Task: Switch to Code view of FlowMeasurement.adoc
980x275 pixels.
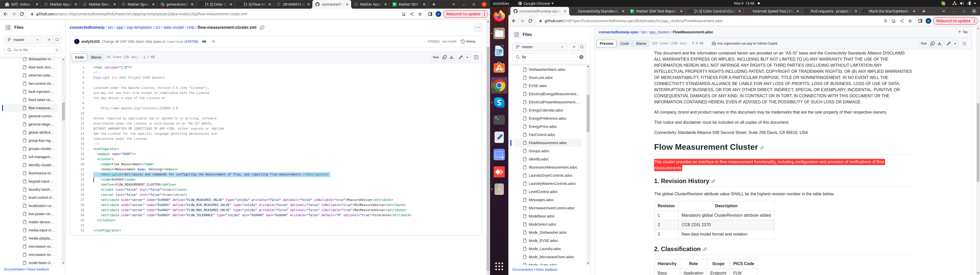Action: 624,44
